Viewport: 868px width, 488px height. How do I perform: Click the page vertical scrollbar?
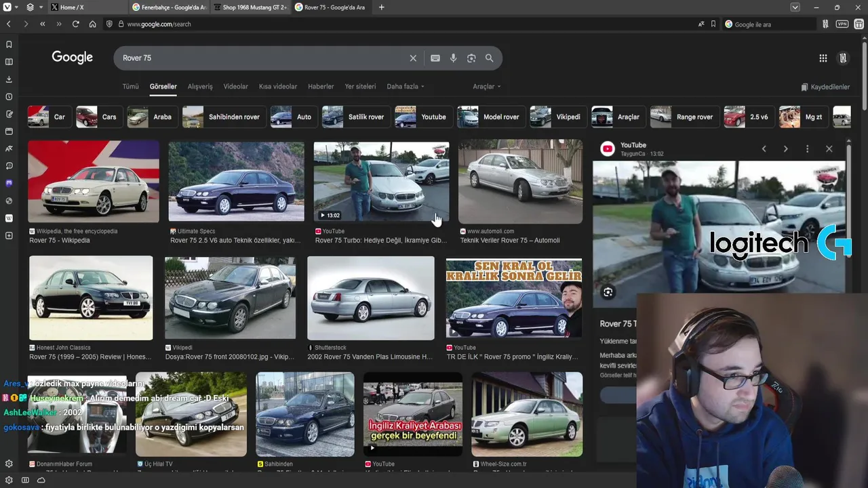[864, 75]
